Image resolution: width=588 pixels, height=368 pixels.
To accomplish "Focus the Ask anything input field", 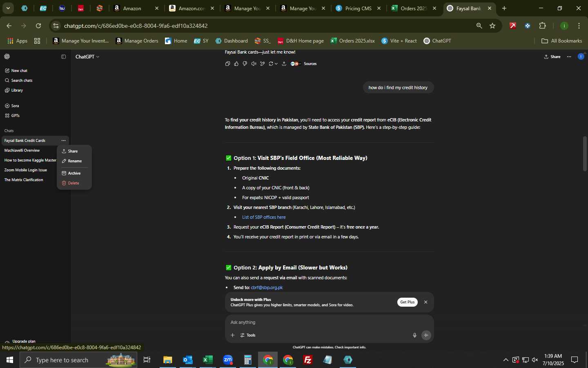I will 329,322.
